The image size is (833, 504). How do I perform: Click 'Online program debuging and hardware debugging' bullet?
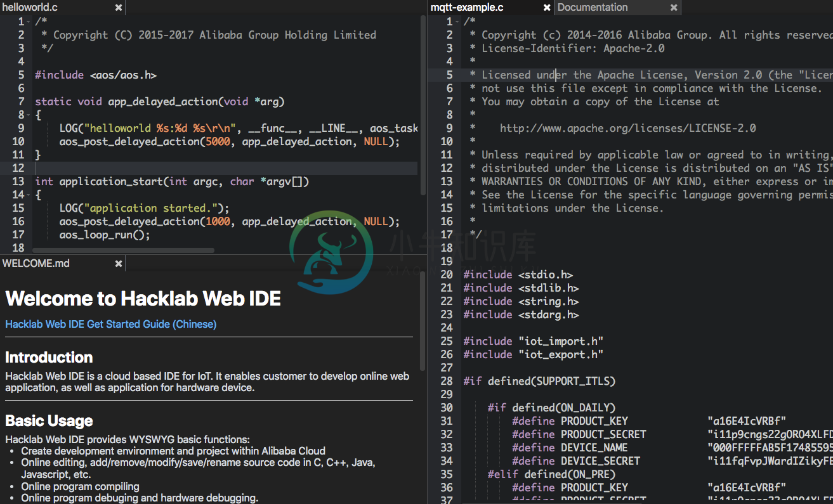(140, 498)
